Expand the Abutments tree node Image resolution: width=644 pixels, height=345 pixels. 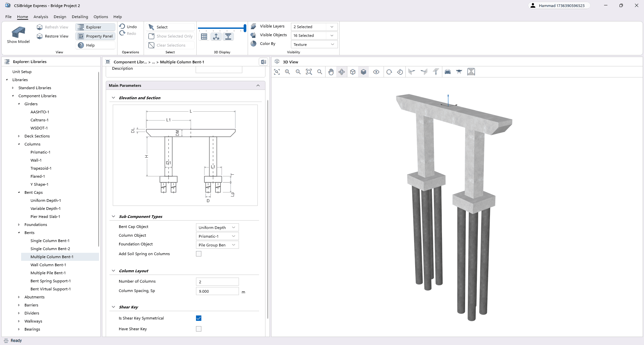click(19, 297)
